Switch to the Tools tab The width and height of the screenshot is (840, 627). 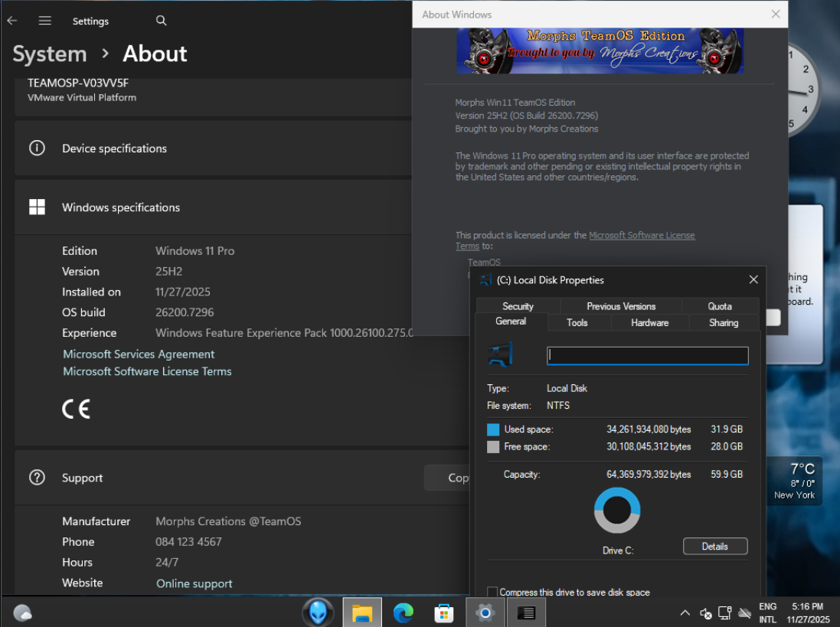coord(577,323)
